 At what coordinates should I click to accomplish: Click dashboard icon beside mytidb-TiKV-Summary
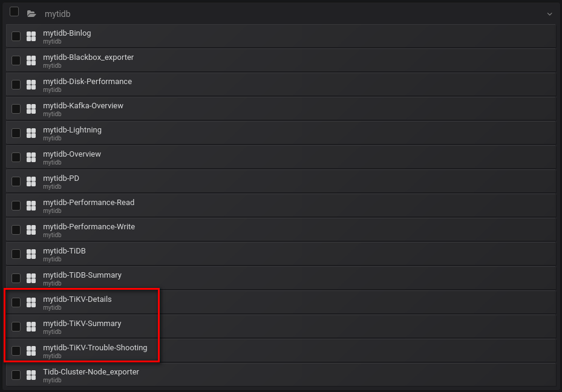31,327
